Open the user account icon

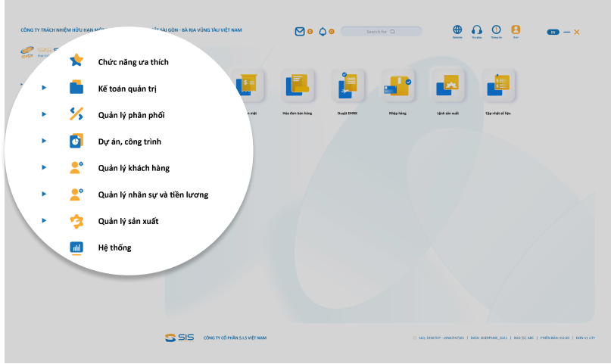point(516,30)
